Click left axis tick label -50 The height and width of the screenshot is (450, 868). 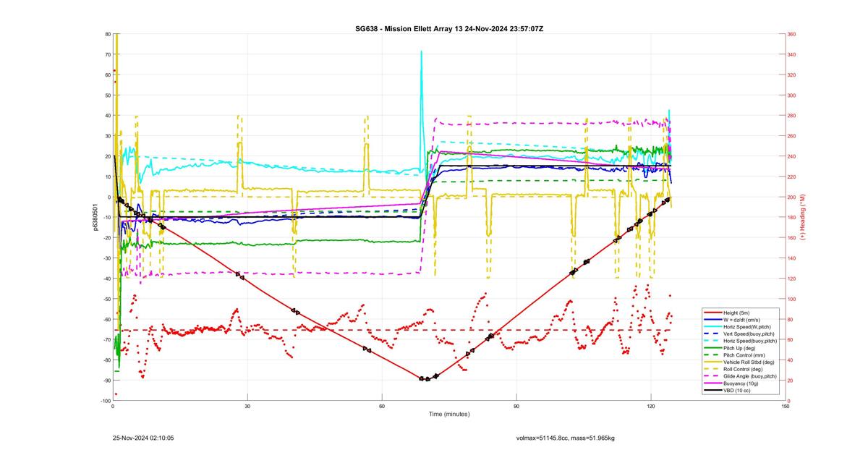pyautogui.click(x=106, y=299)
